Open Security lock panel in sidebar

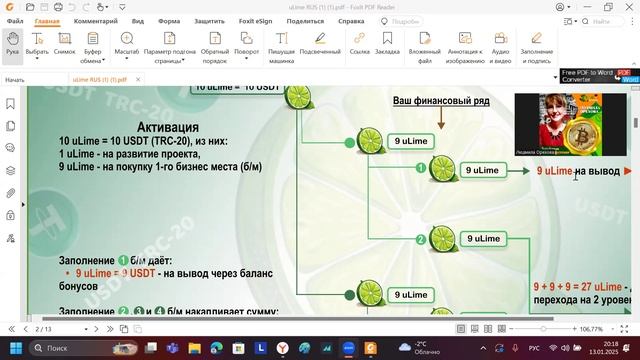click(11, 215)
